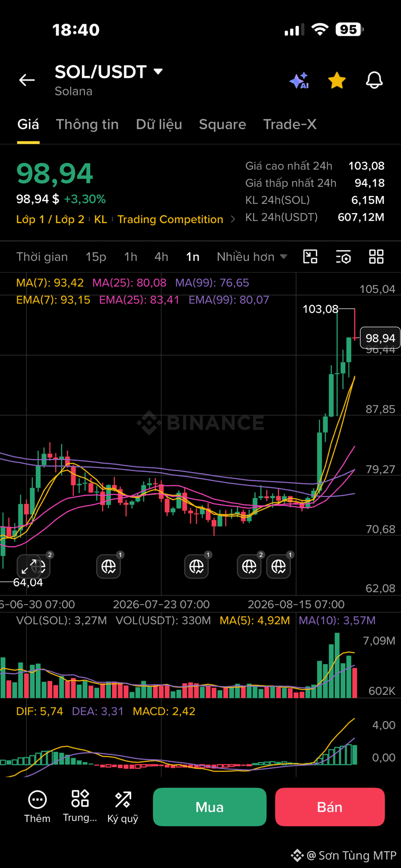Screen dimensions: 401x868
Task: Open the Square tab
Action: point(222,124)
